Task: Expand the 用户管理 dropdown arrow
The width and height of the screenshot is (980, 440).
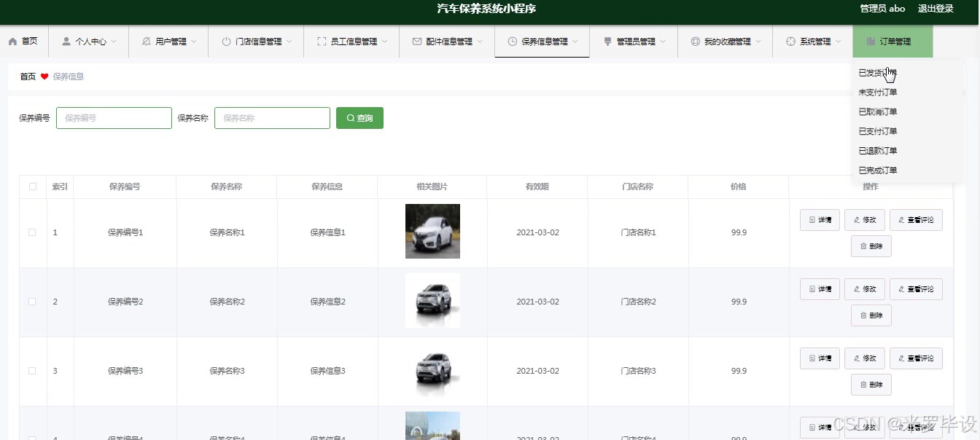Action: click(194, 42)
